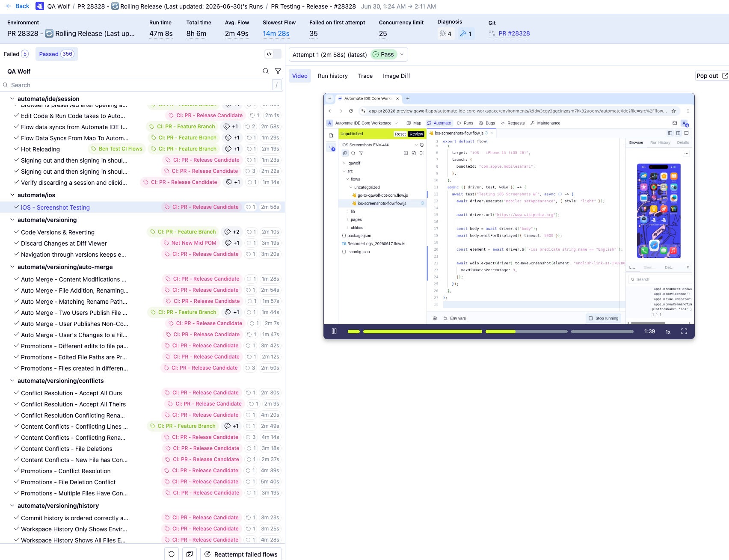
Task: Collapse the automate/versioning group
Action: point(12,219)
